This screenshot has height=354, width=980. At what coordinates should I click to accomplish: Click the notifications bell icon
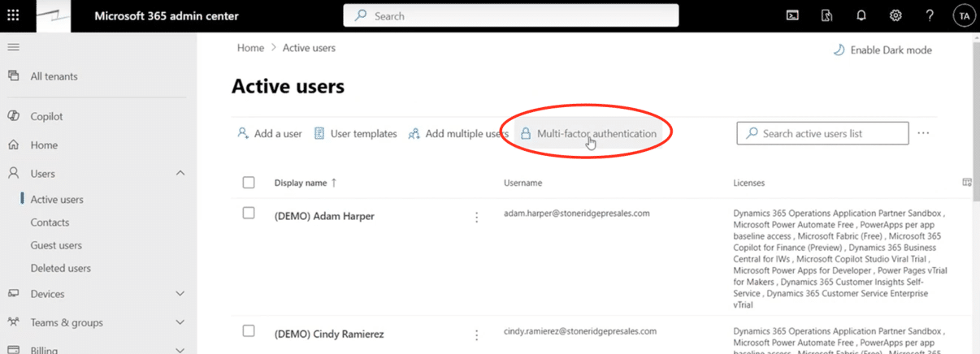point(861,15)
